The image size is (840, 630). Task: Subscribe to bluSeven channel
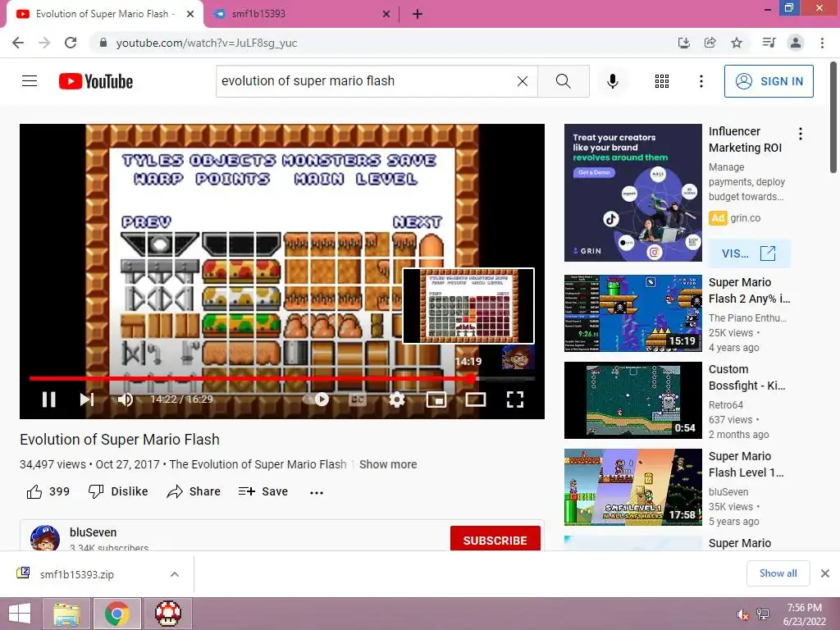click(x=495, y=540)
